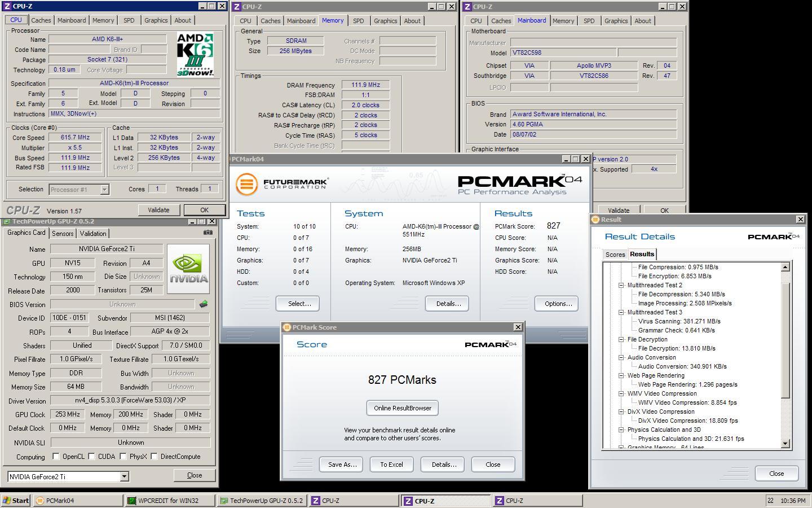Click the taskbar clock showing 10:36 PM

[793, 501]
